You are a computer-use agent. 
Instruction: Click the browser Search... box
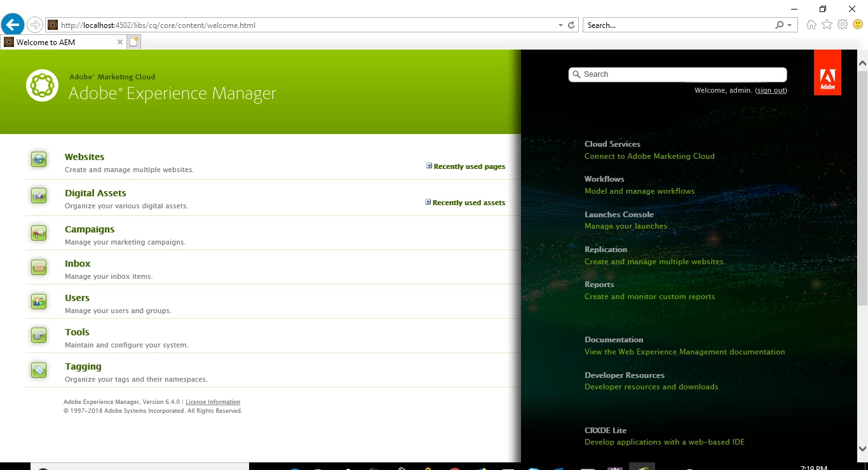click(x=679, y=25)
